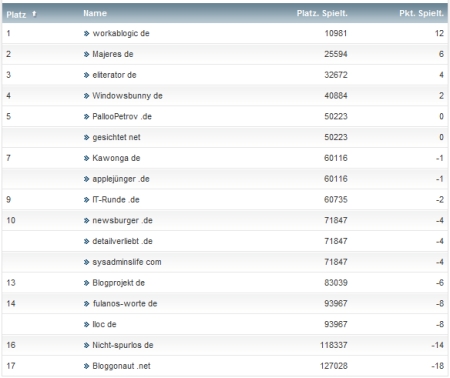The height and width of the screenshot is (378, 450).
Task: Select the points value 6 in Majeres row
Action: (441, 54)
